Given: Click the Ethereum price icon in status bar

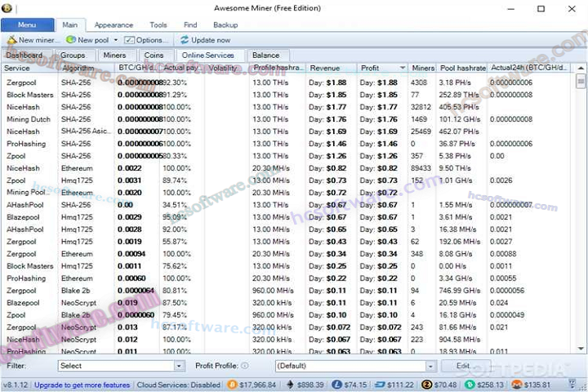Looking at the screenshot, I should [290, 385].
